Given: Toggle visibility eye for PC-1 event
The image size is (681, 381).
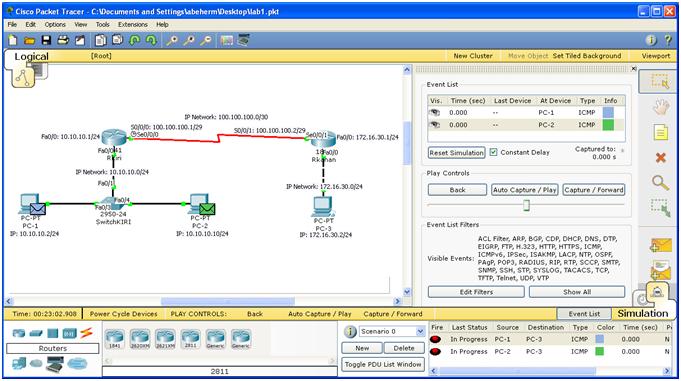Looking at the screenshot, I should [x=435, y=113].
